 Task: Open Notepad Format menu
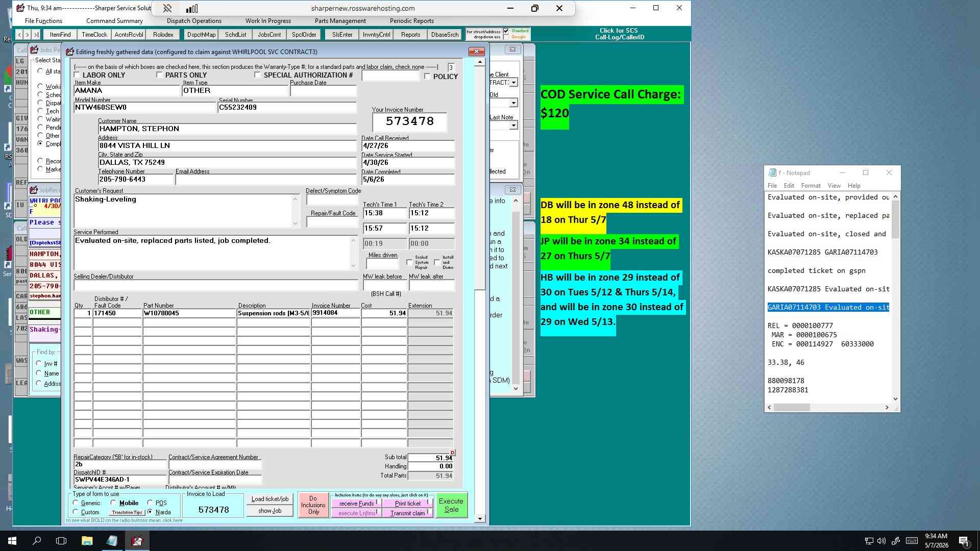tap(811, 186)
